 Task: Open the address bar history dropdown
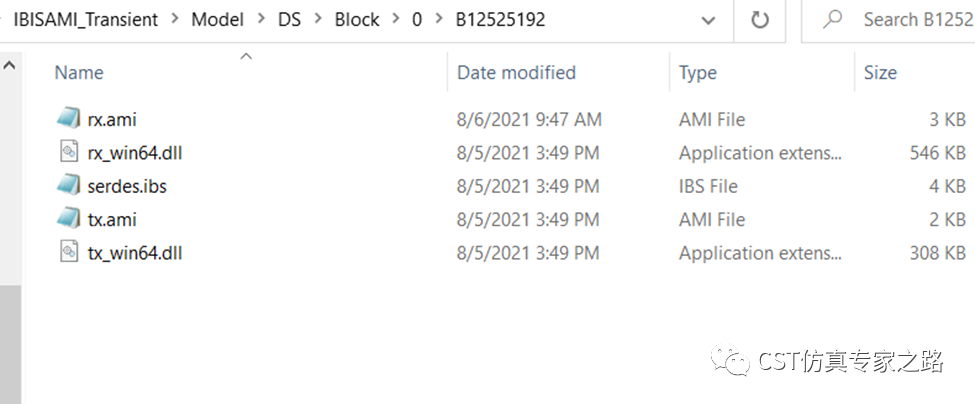tap(708, 21)
